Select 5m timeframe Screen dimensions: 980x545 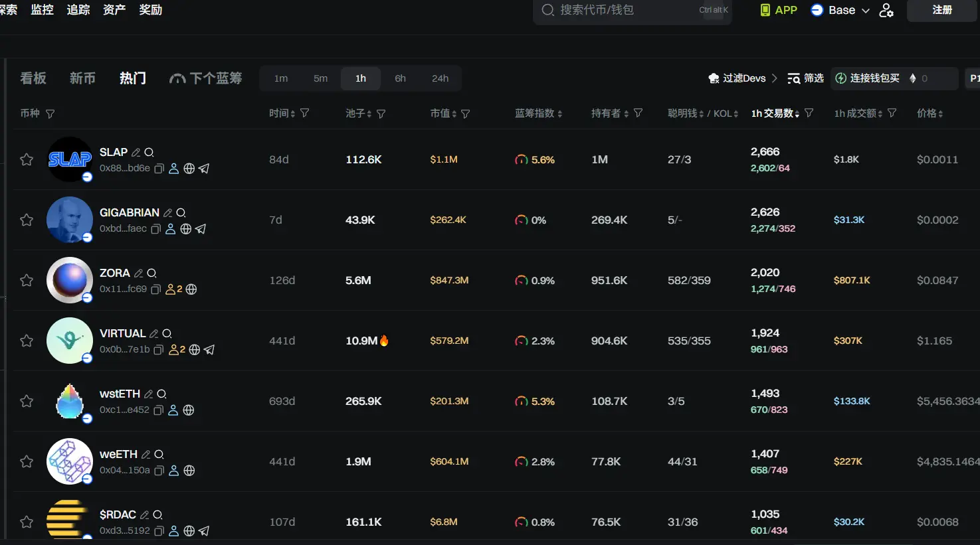321,78
